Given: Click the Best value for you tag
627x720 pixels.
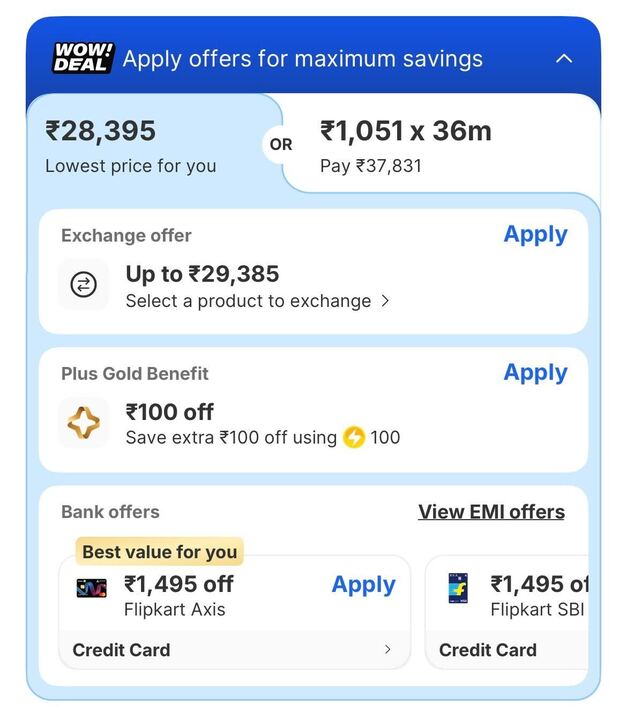Looking at the screenshot, I should click(159, 552).
